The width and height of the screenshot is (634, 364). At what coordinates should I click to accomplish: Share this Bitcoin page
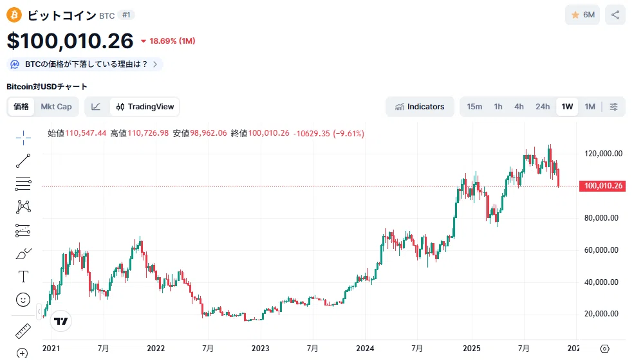pyautogui.click(x=615, y=15)
